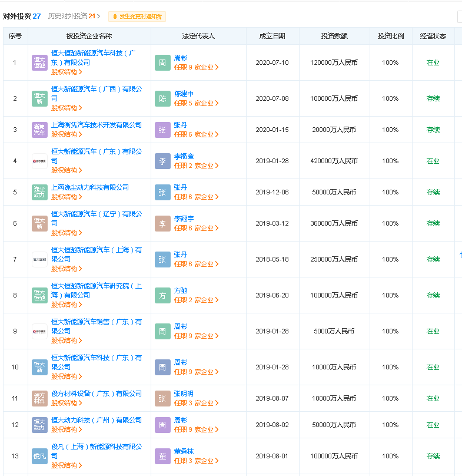Click 李 avatar icon for 李福奎
462x476 pixels.
(162, 161)
